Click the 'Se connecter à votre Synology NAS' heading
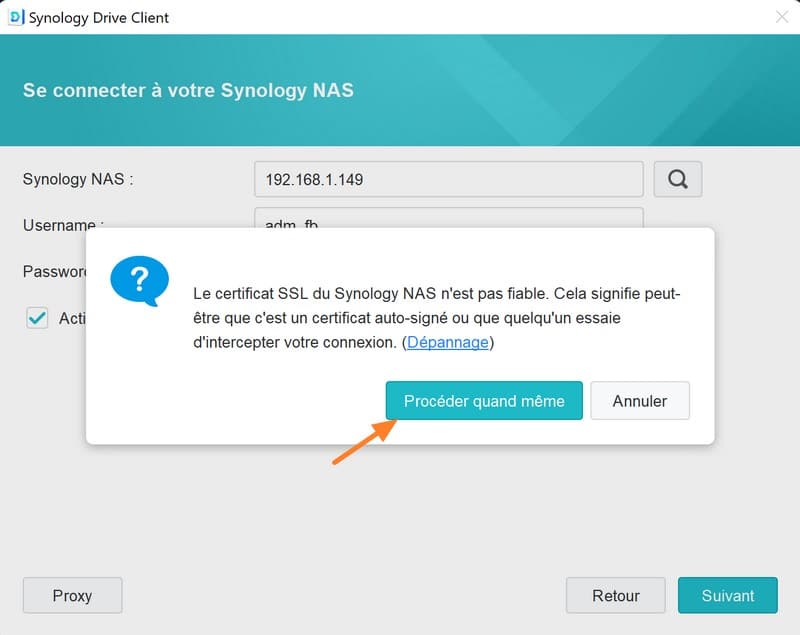800x635 pixels. click(x=188, y=90)
